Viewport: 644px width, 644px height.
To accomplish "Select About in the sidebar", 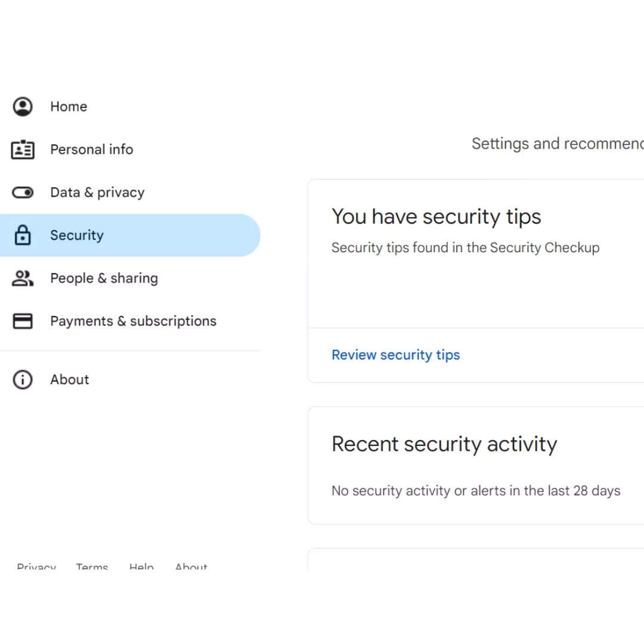I will click(x=130, y=379).
